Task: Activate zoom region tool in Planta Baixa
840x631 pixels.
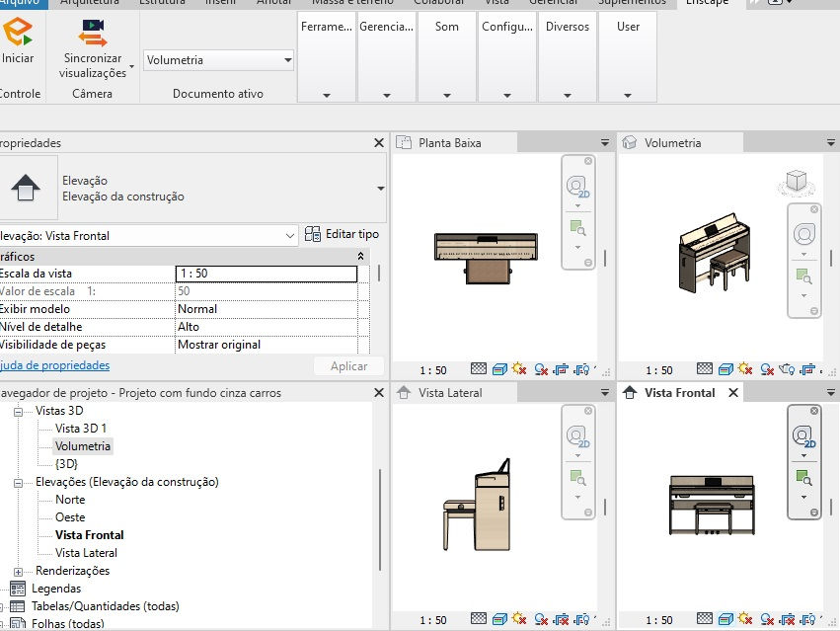Action: point(577,228)
